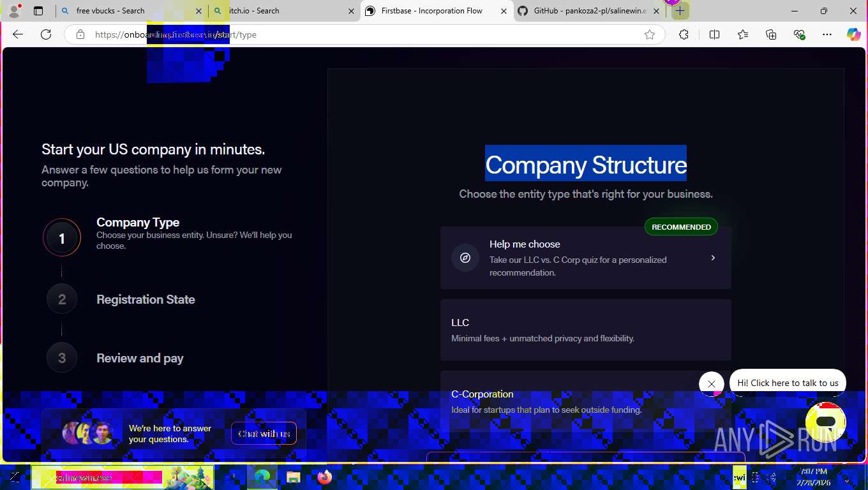Choose the C-Corporation entity option

pyautogui.click(x=586, y=402)
